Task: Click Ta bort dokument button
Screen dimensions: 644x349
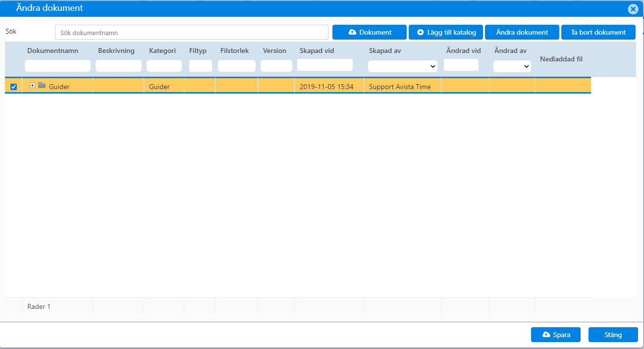Action: coord(598,32)
